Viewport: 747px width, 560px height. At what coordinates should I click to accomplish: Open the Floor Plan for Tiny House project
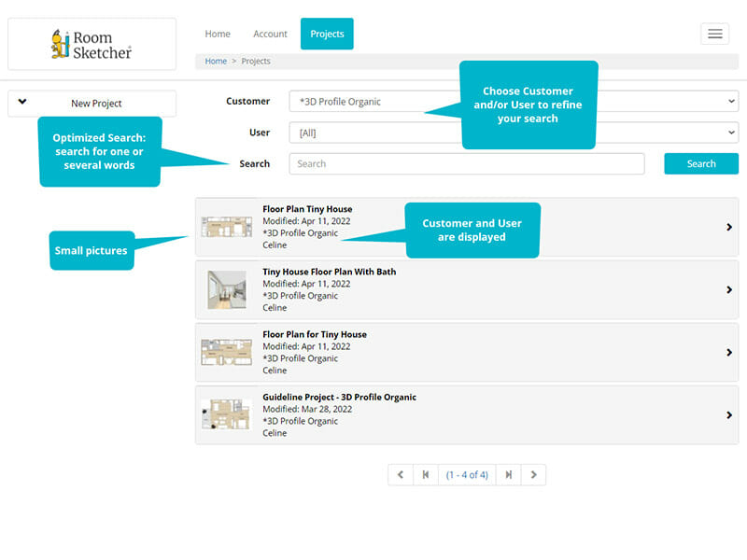[314, 334]
